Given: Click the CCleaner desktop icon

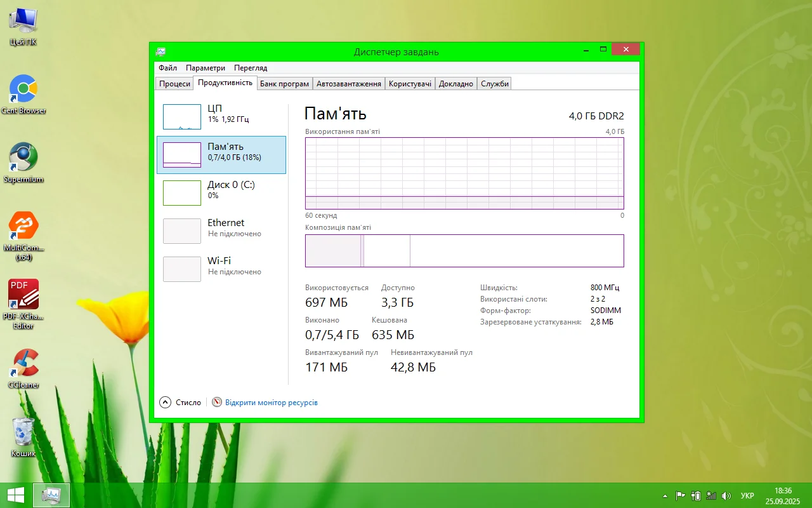Looking at the screenshot, I should [x=23, y=364].
